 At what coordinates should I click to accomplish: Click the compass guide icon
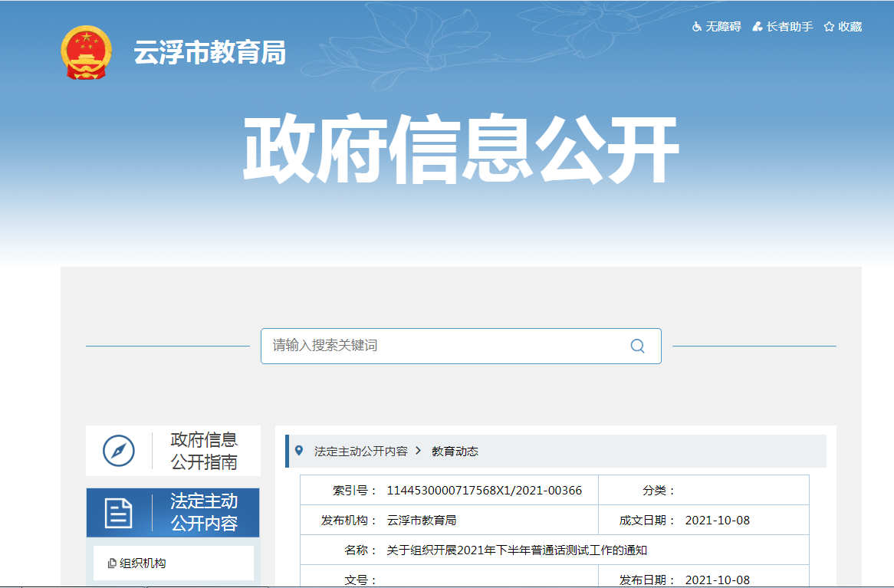point(119,451)
